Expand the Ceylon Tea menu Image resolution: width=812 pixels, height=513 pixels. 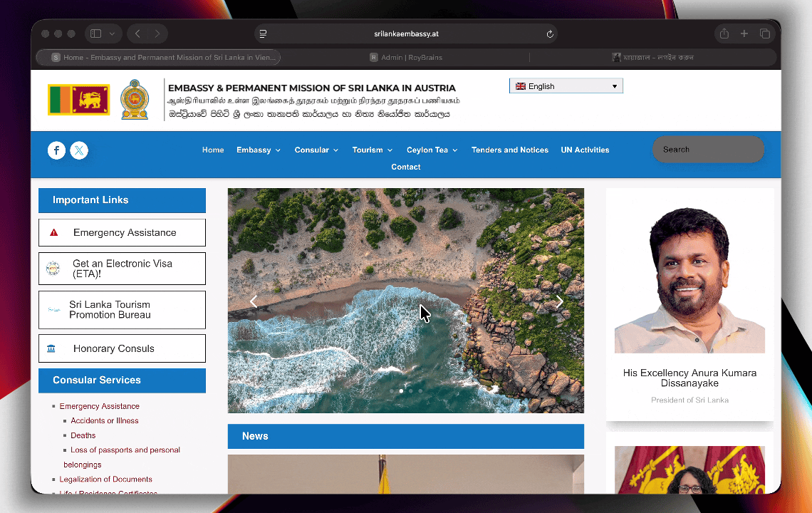pyautogui.click(x=432, y=150)
